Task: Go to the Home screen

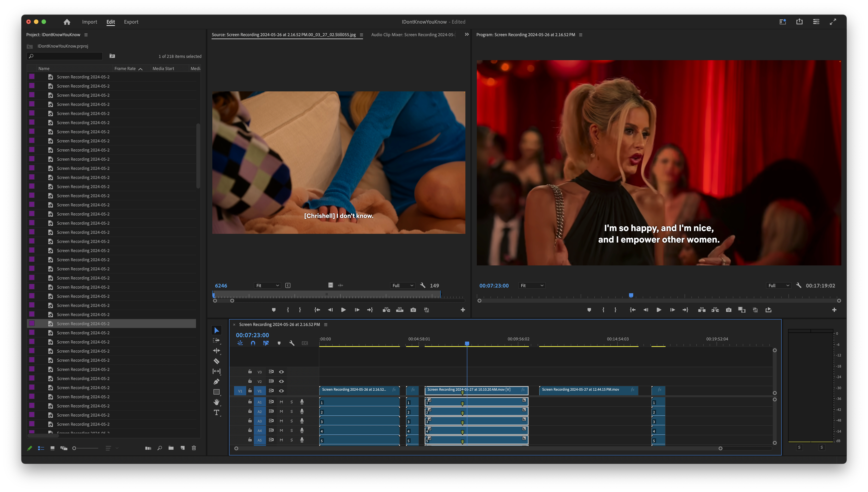Action: click(x=67, y=22)
